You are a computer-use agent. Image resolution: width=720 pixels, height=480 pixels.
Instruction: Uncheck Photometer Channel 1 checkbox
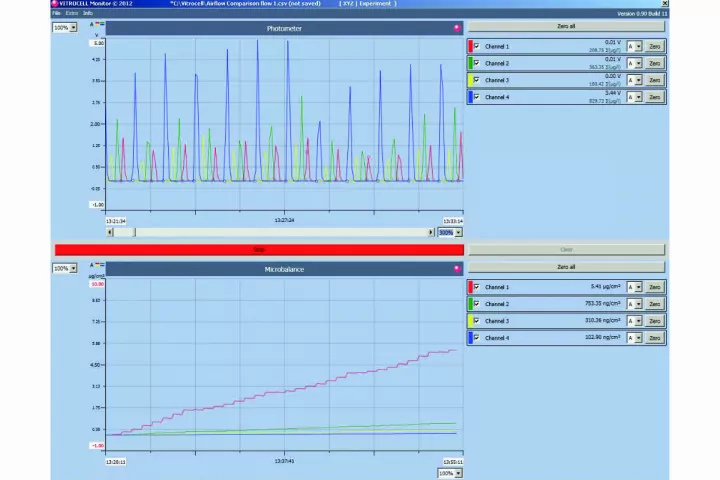point(476,46)
